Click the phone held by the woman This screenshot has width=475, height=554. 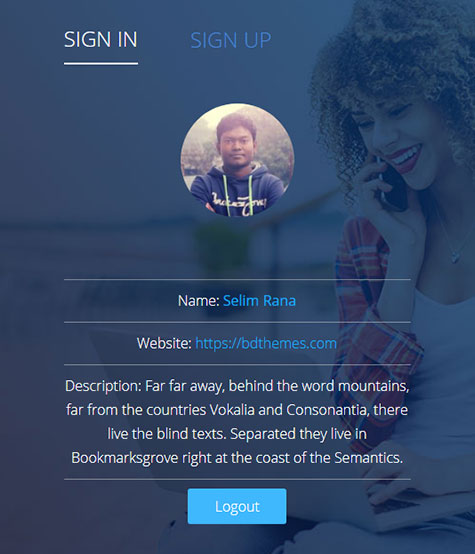pyautogui.click(x=392, y=184)
